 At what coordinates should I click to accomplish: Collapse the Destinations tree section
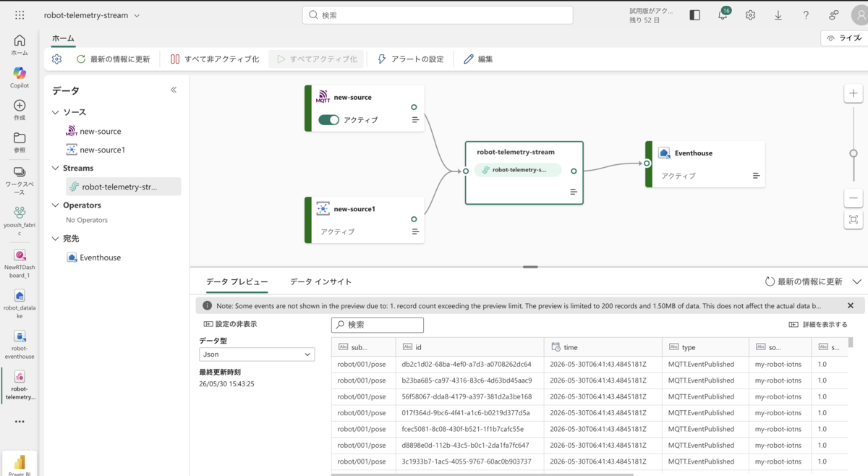tap(56, 238)
